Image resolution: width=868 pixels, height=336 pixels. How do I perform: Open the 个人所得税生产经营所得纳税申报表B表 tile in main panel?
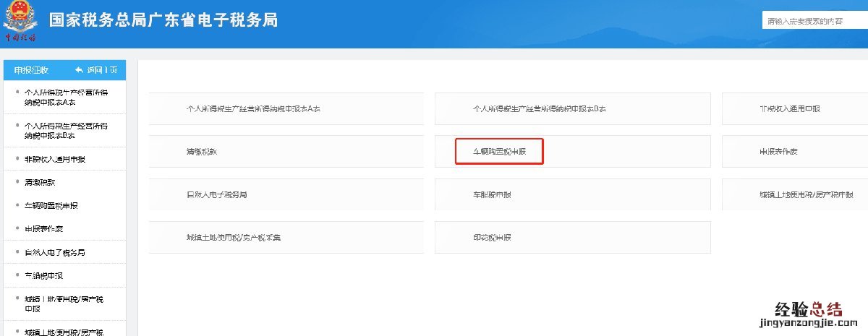pyautogui.click(x=539, y=109)
